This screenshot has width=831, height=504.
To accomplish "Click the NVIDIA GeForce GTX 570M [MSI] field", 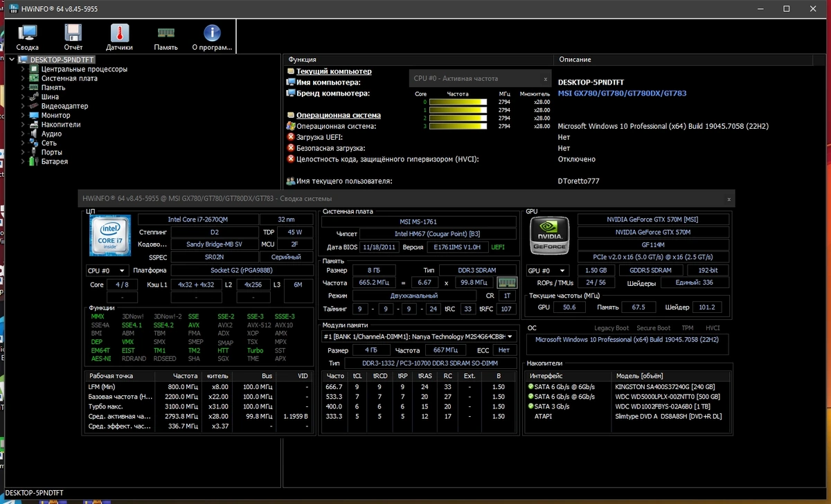I will click(x=653, y=219).
